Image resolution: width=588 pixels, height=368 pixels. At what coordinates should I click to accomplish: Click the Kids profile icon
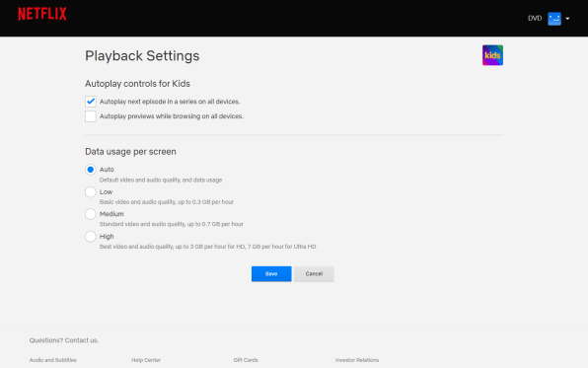[492, 55]
